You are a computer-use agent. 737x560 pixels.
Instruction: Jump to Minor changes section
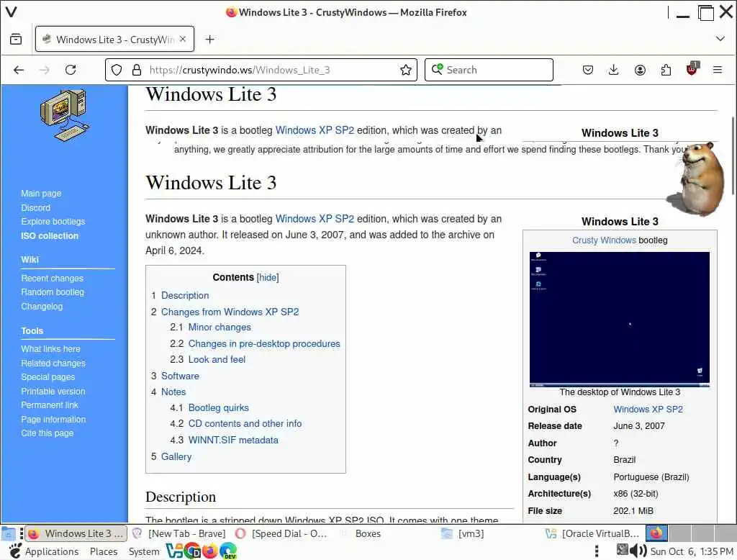point(220,328)
